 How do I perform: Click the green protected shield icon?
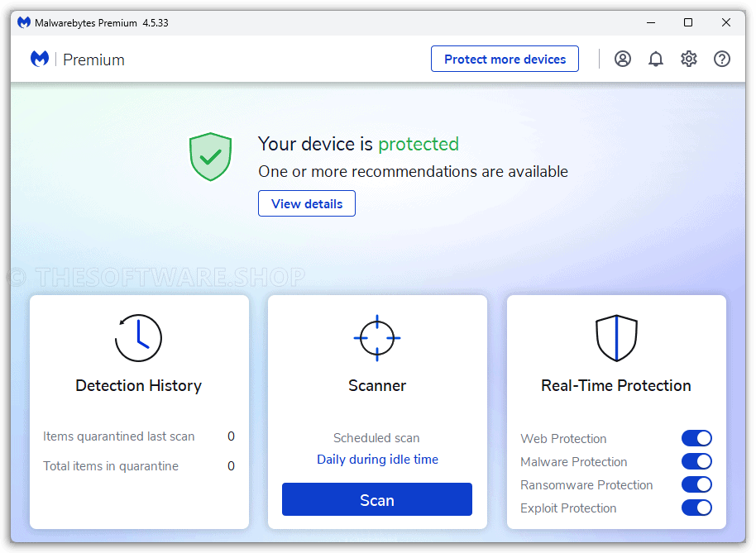pyautogui.click(x=210, y=156)
